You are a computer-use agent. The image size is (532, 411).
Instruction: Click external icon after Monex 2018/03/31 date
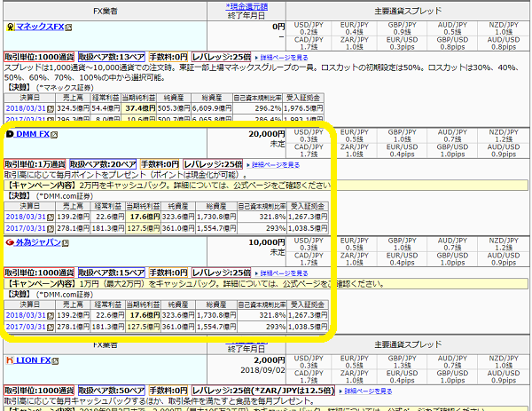pyautogui.click(x=51, y=109)
